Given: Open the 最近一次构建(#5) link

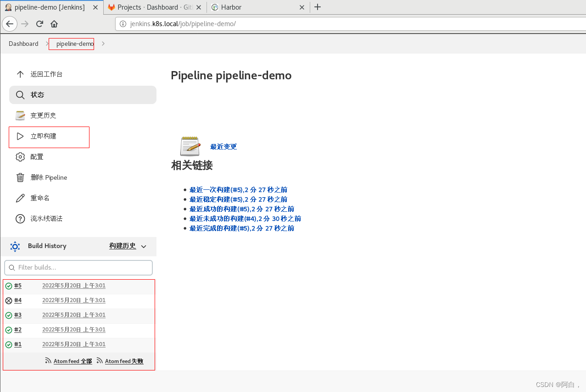Looking at the screenshot, I should coord(238,190).
